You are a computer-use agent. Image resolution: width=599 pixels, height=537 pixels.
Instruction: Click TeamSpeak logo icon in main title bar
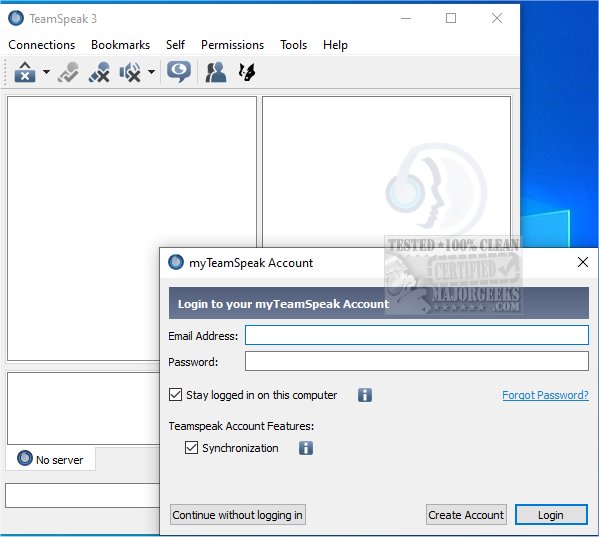[16, 18]
